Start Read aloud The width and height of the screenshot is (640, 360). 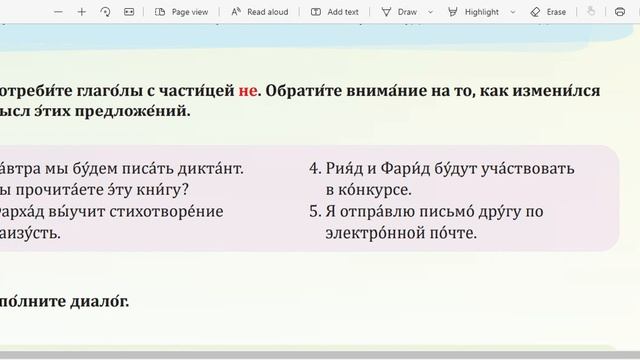point(260,12)
